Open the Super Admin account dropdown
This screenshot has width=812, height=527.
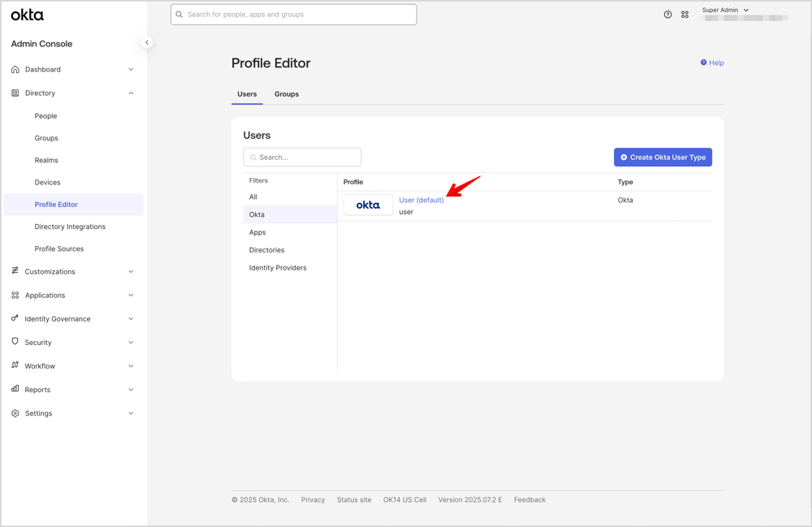[725, 10]
